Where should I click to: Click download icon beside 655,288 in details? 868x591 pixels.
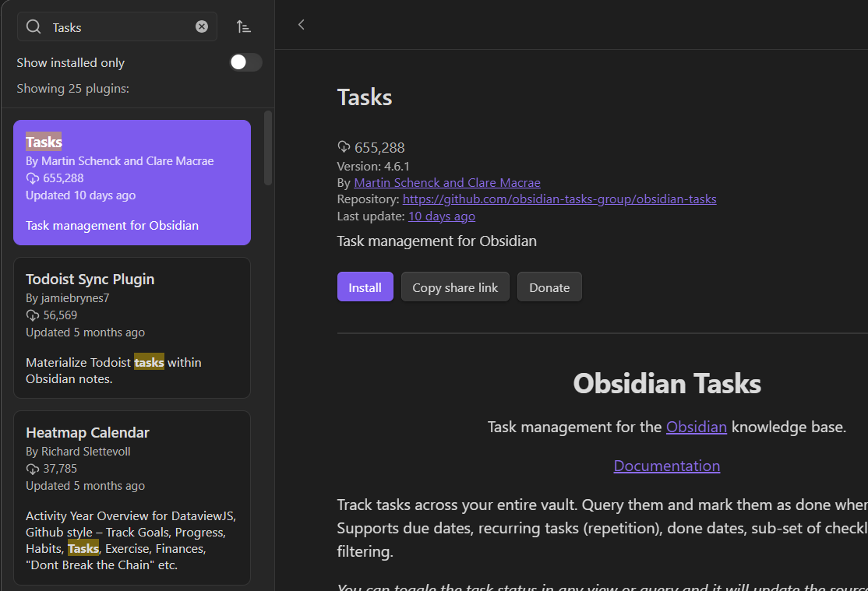pyautogui.click(x=344, y=146)
